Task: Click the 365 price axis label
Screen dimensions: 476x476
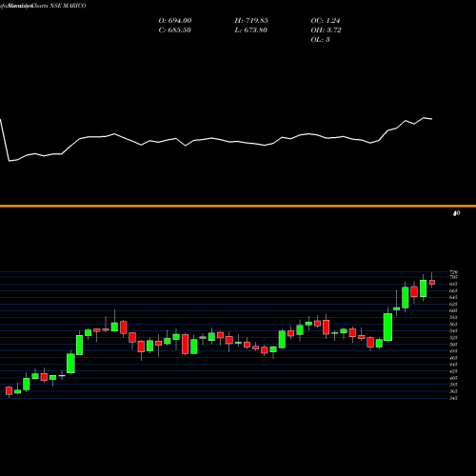Action: (x=453, y=391)
